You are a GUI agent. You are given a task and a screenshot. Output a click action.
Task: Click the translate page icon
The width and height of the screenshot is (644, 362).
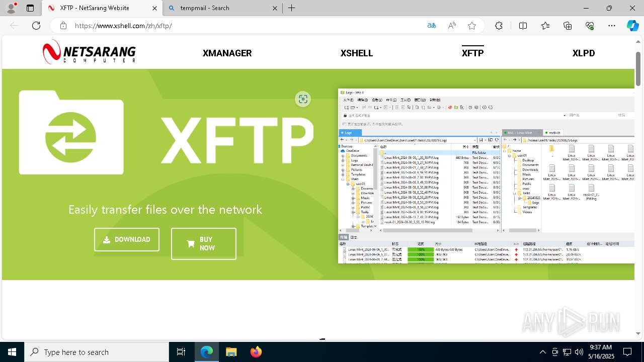point(432,26)
